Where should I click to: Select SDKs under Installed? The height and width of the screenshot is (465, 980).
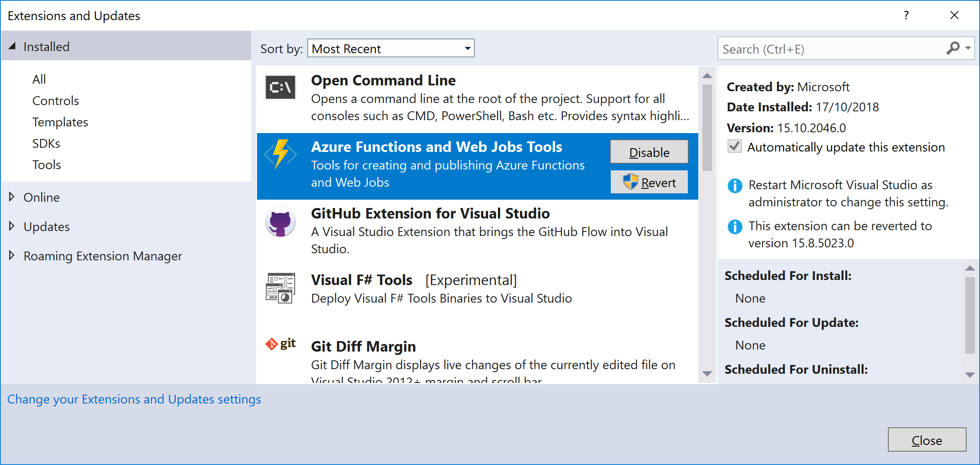coord(46,143)
